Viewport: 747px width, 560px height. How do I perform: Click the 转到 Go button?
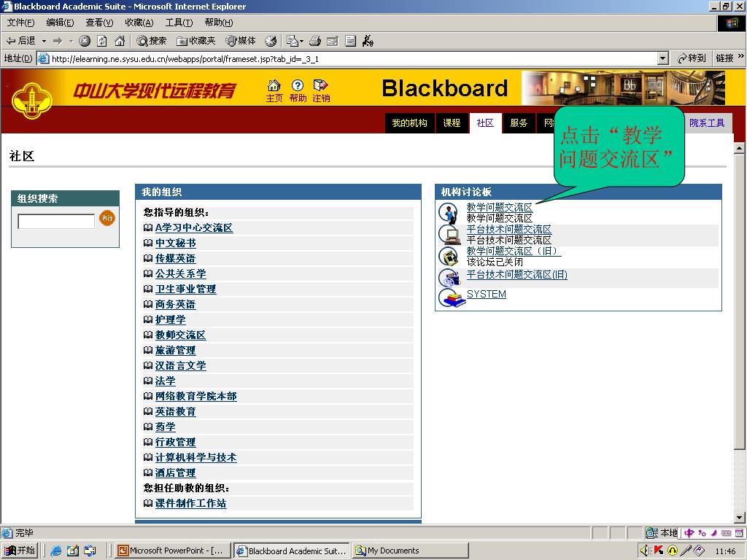click(692, 58)
